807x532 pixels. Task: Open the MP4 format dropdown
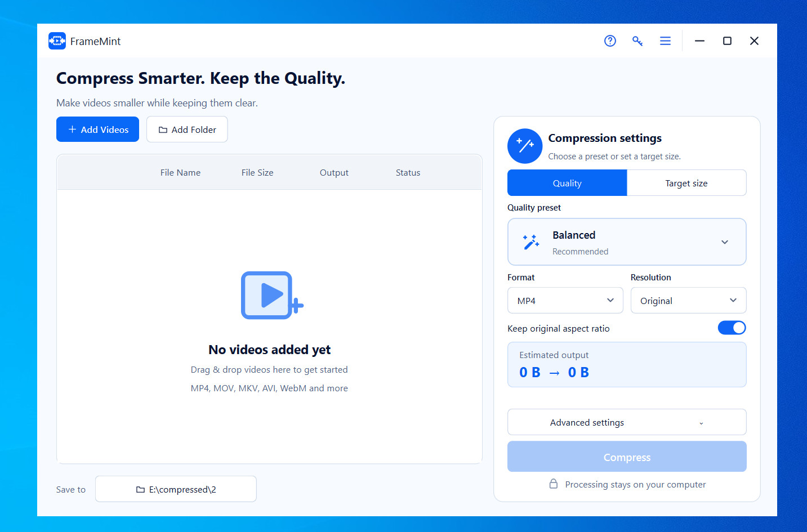pyautogui.click(x=565, y=301)
